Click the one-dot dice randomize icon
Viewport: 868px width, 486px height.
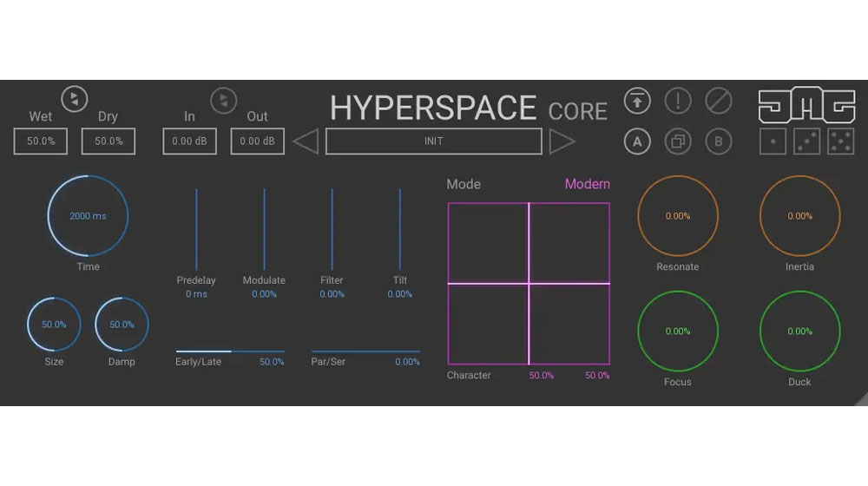pyautogui.click(x=773, y=141)
